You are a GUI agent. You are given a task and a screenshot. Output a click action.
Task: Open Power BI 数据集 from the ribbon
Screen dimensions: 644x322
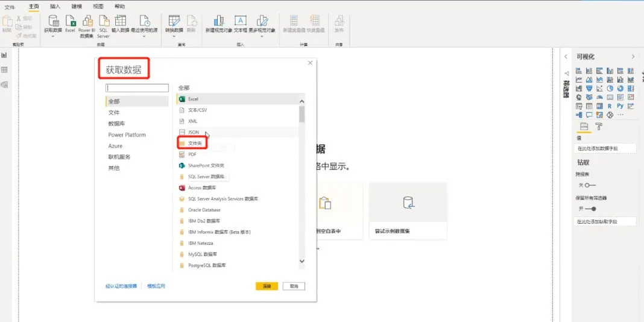coord(87,27)
